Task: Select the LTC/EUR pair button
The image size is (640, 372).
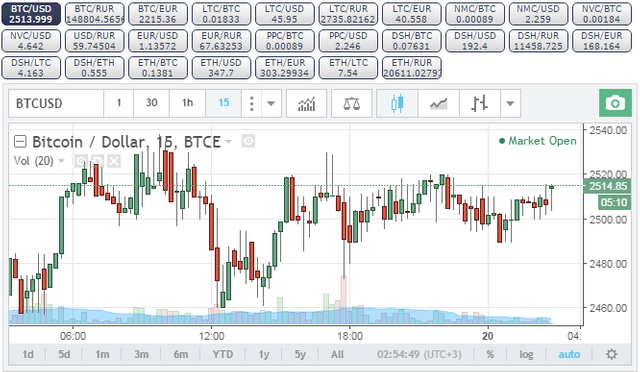Action: (x=411, y=14)
